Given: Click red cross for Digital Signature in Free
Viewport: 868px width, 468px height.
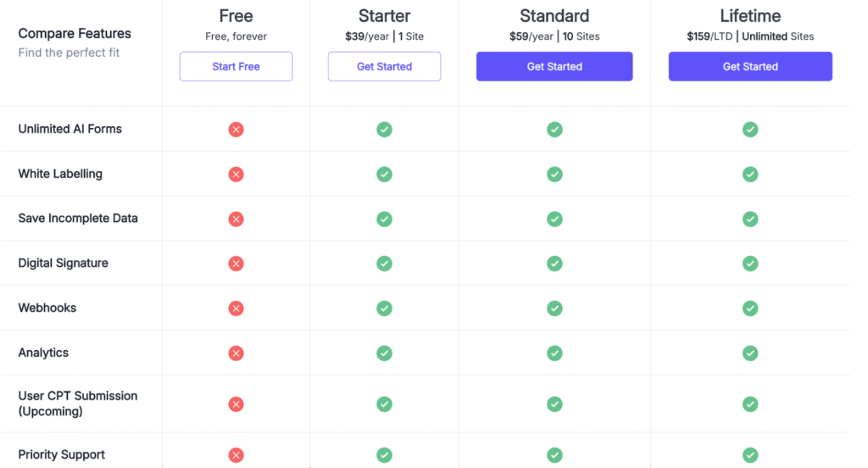Looking at the screenshot, I should click(236, 264).
